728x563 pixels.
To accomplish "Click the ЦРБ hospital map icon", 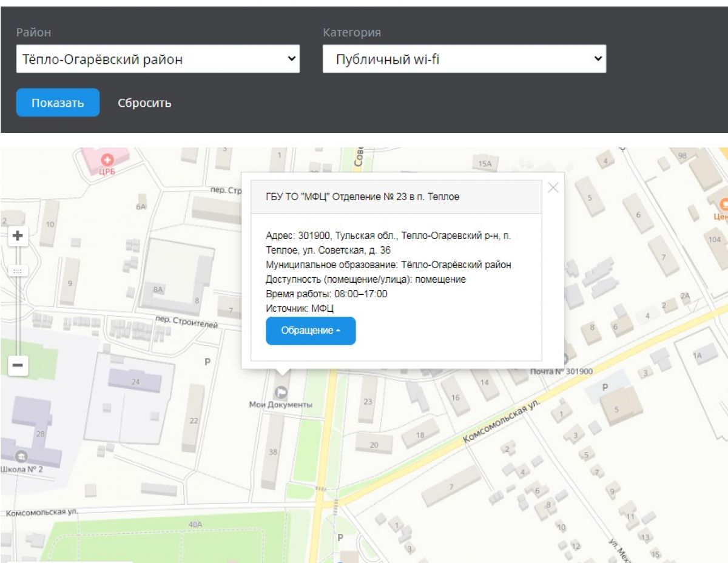I will [x=107, y=160].
